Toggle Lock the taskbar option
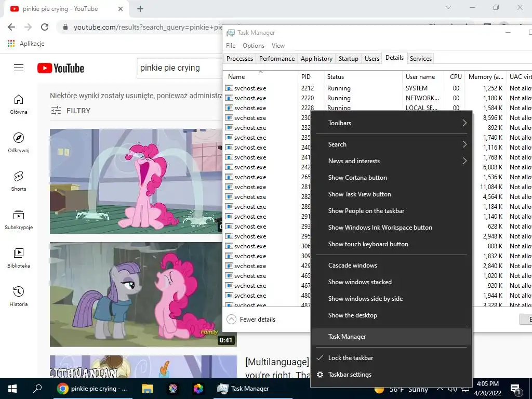 (x=391, y=358)
